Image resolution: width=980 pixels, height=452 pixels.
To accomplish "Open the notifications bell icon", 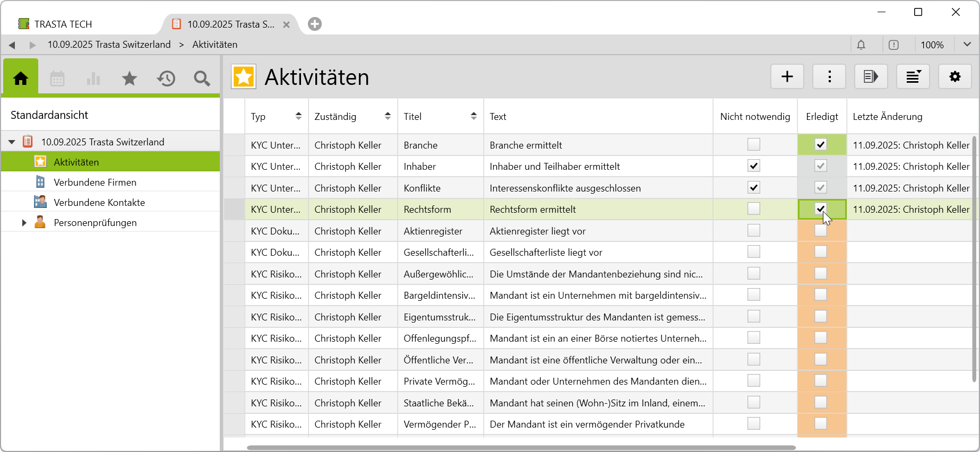I will pos(861,45).
